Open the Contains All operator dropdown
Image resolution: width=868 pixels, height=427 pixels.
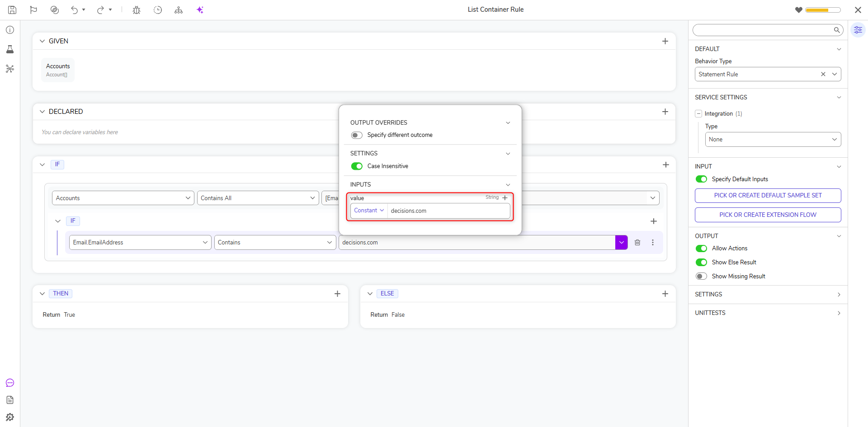258,198
